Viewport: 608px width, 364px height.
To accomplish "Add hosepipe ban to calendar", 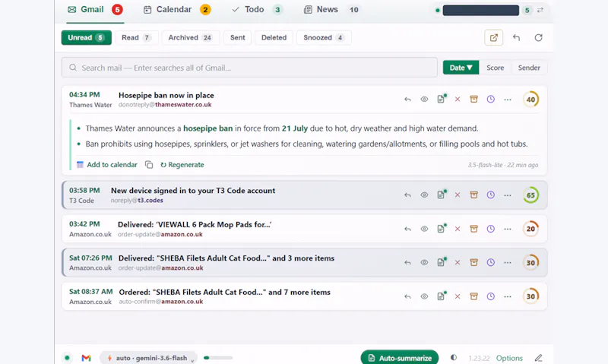I will coord(107,165).
